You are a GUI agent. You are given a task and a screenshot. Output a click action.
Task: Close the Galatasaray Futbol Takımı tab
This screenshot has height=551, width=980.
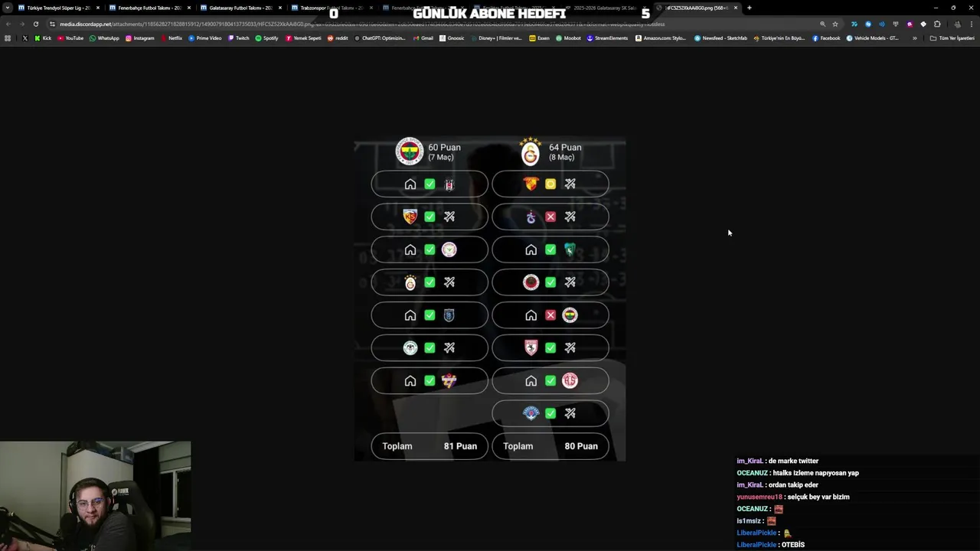(x=280, y=8)
